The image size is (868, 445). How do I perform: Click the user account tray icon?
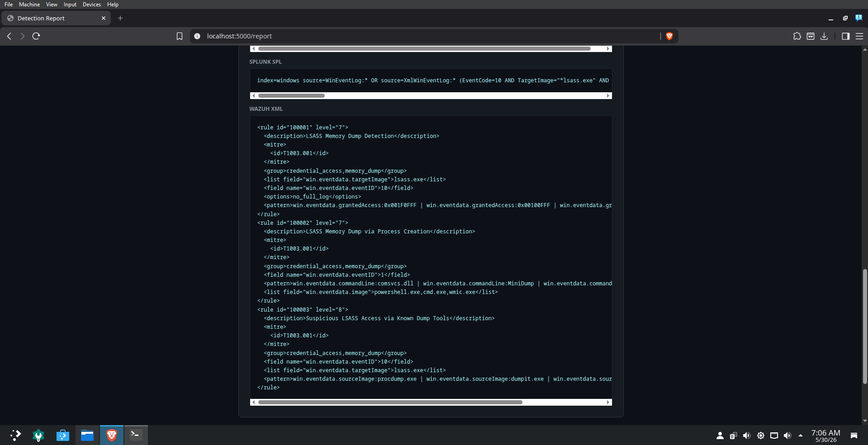pos(720,436)
